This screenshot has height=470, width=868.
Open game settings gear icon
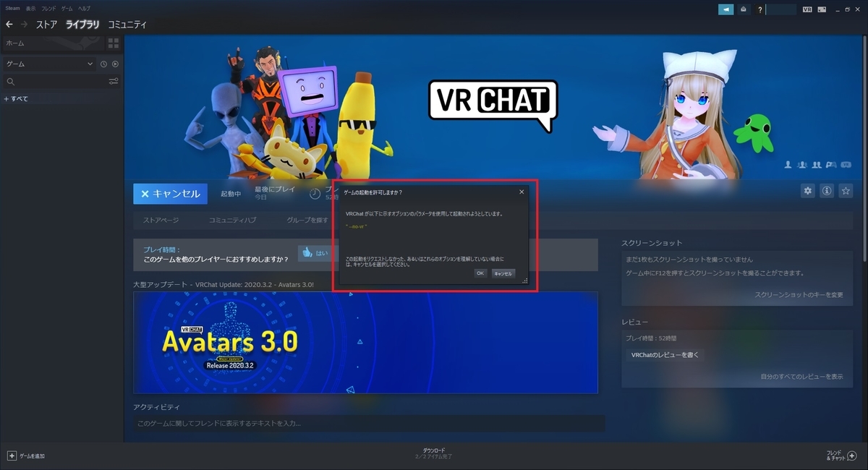click(x=808, y=191)
